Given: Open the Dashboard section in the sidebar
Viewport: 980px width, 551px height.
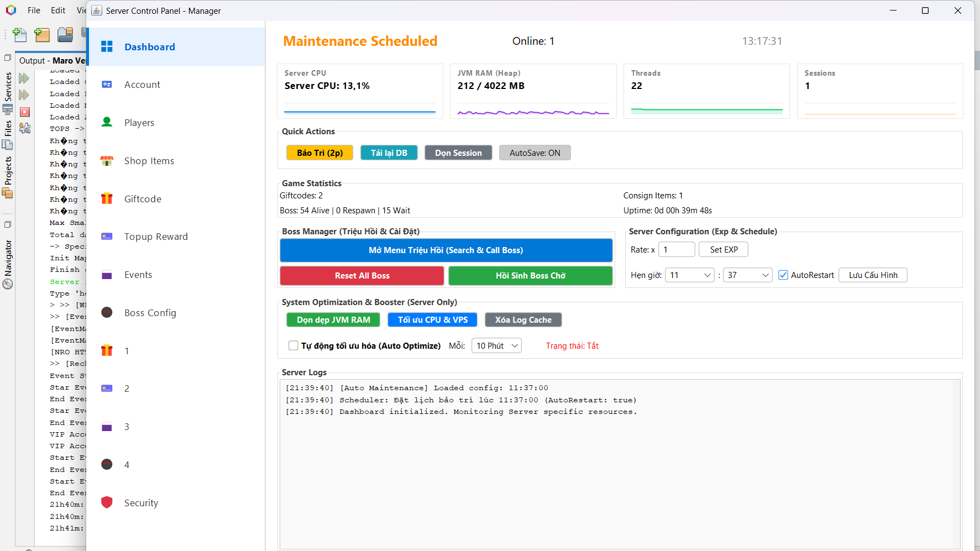Looking at the screenshot, I should tap(176, 47).
